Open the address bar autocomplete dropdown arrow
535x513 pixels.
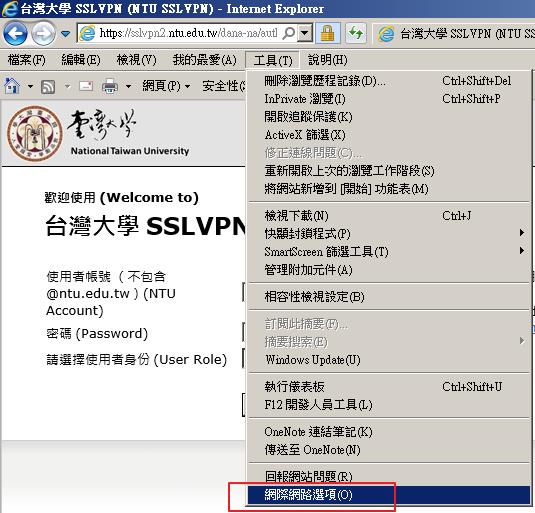click(x=305, y=33)
